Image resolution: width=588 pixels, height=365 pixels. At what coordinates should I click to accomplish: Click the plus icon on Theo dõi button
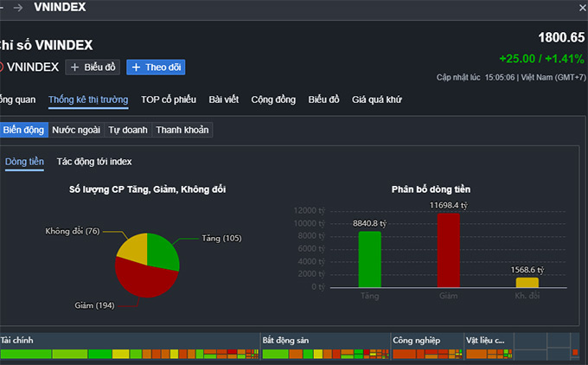[x=136, y=67]
